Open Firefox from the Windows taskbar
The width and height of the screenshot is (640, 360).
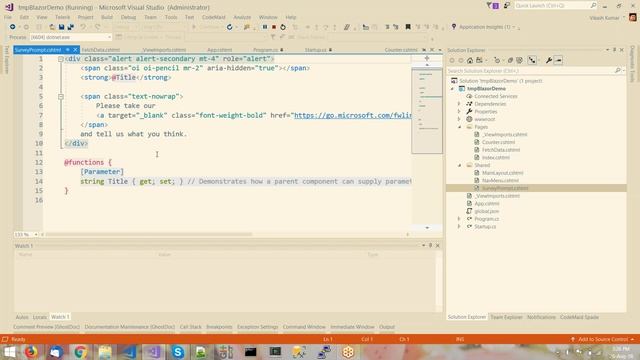point(31,352)
